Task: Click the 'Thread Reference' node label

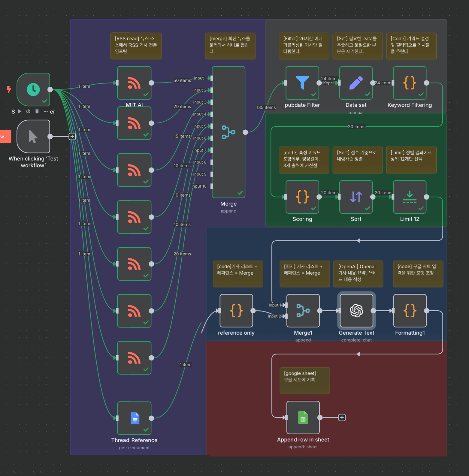Action: coord(134,440)
